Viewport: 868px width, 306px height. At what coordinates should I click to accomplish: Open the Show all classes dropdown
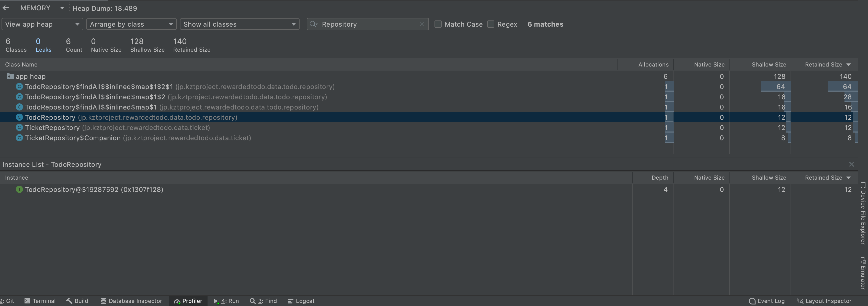tap(239, 24)
